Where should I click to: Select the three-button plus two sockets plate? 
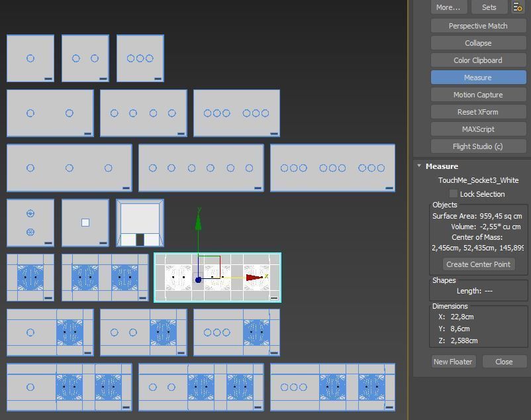click(332, 387)
